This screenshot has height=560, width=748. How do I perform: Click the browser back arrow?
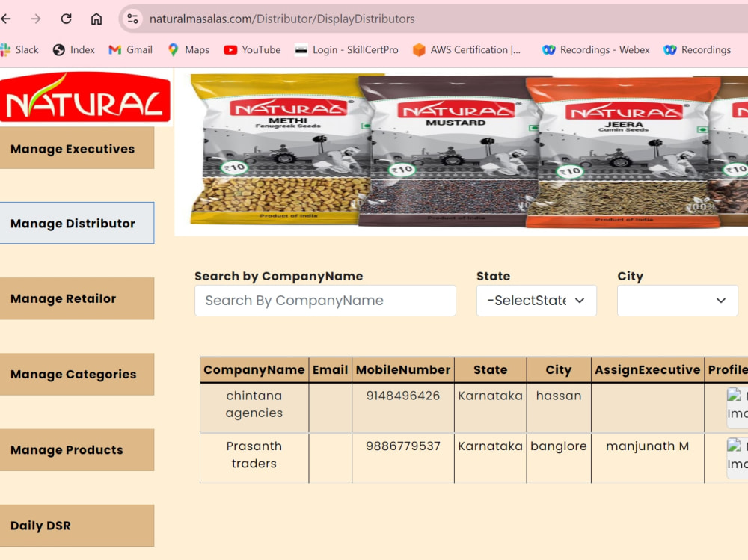click(6, 19)
